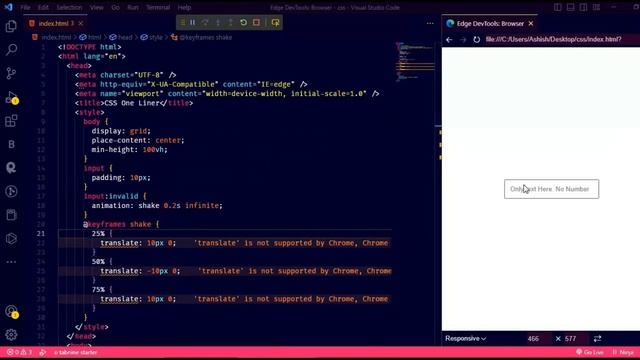Screen dimensions: 640x360
Task: Click Go Live in status bar
Action: 590,352
